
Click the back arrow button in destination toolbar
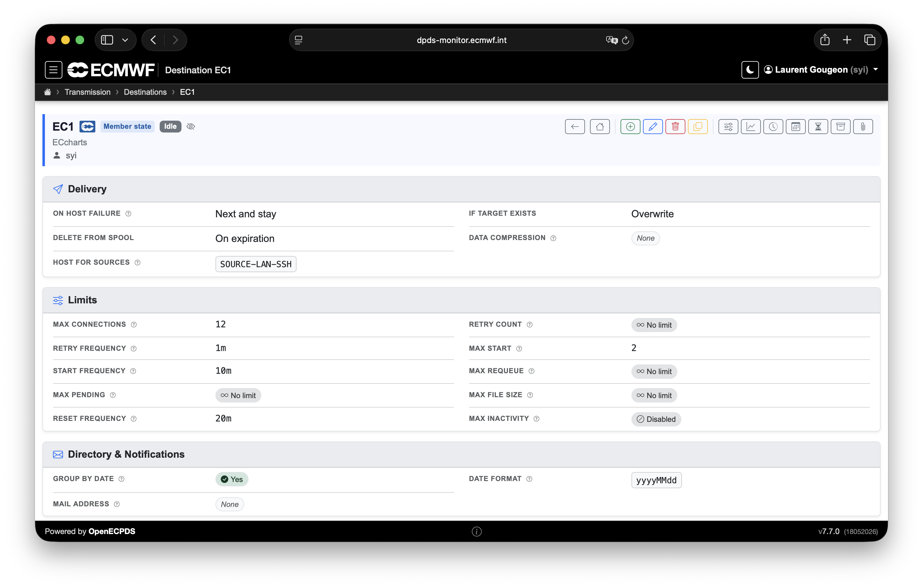575,127
